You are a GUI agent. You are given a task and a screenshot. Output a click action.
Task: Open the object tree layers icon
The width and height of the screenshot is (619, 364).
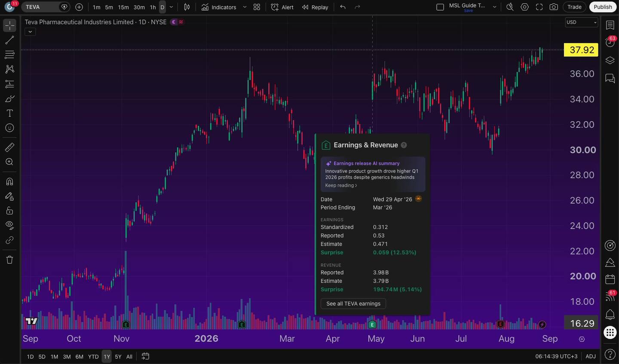[610, 60]
